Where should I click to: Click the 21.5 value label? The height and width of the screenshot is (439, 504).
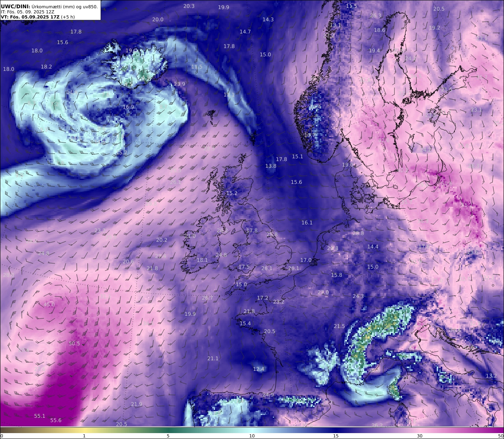pyautogui.click(x=339, y=326)
